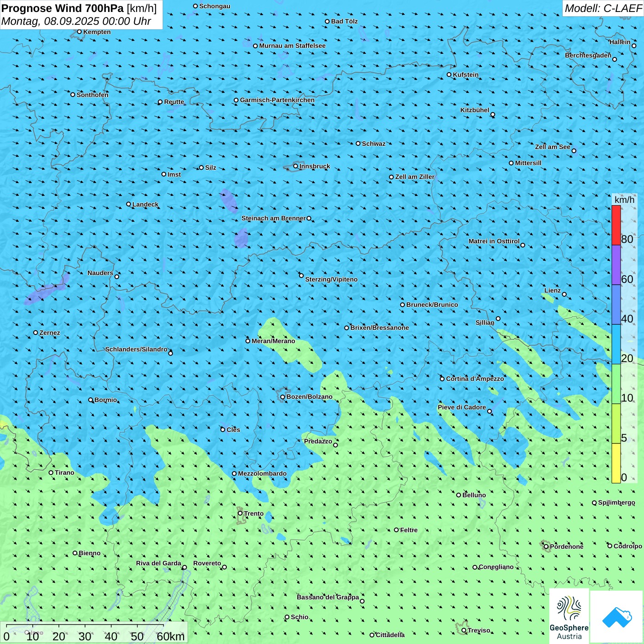
Task: Click the Bruneck/Brunico label
Action: click(432, 305)
